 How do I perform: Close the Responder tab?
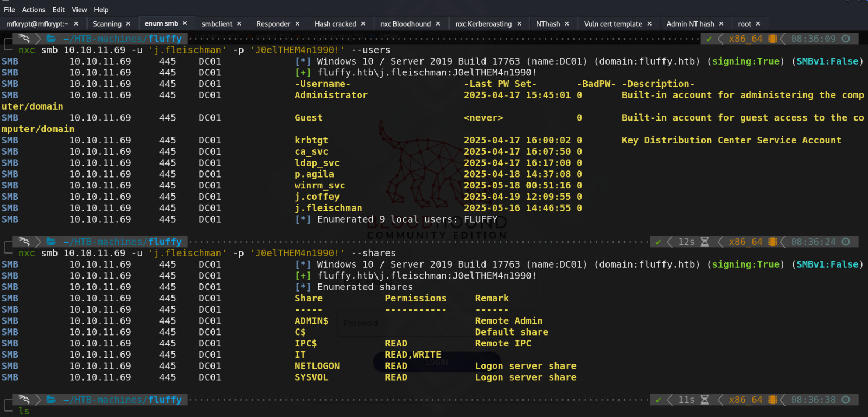(x=297, y=24)
